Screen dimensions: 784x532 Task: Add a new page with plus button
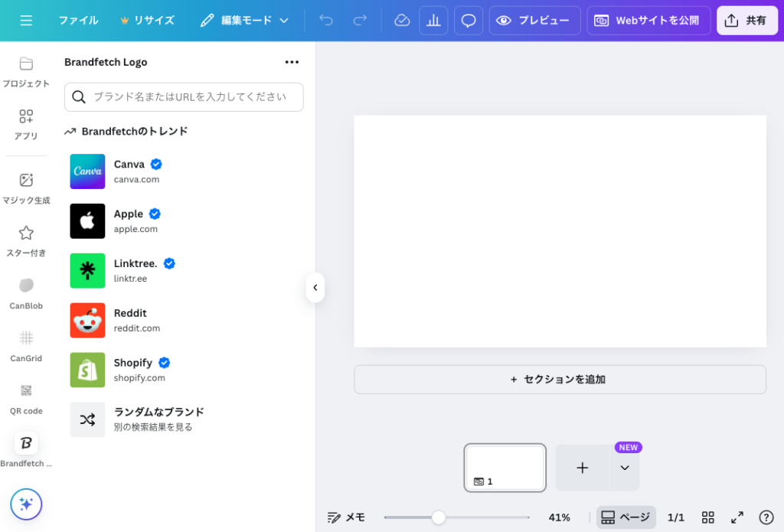(x=583, y=468)
